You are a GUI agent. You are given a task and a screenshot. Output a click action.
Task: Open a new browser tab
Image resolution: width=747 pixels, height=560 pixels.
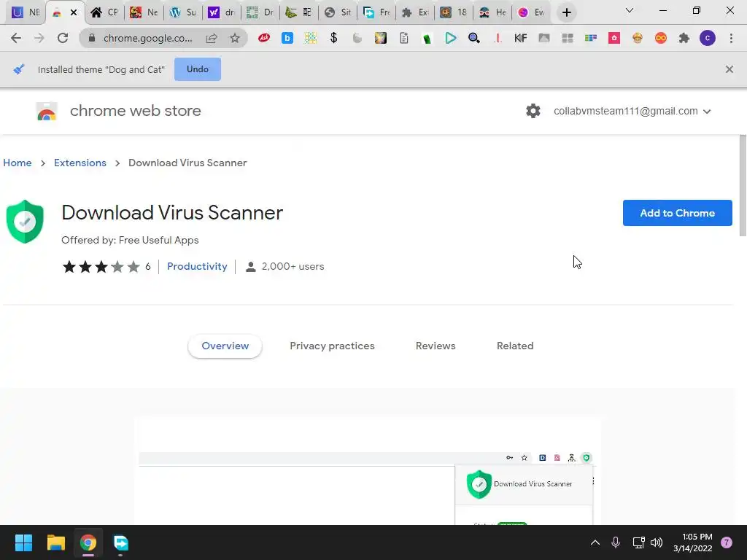(x=566, y=13)
